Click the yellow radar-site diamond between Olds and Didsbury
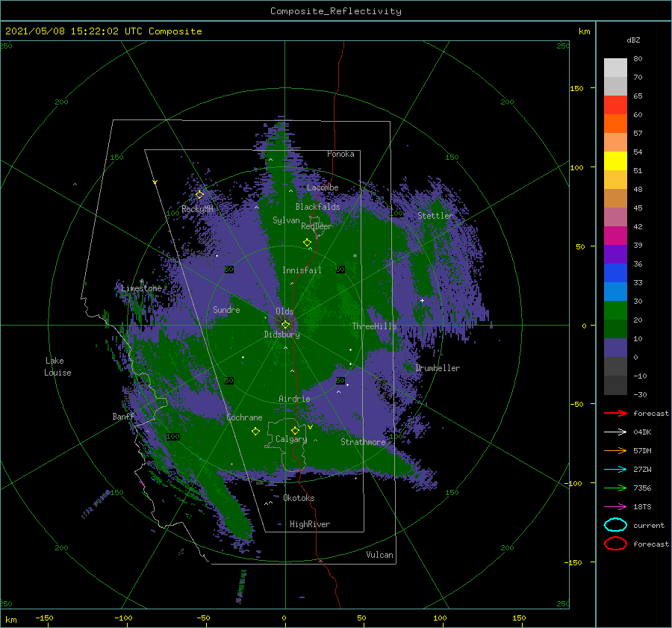672x628 pixels. [x=285, y=325]
